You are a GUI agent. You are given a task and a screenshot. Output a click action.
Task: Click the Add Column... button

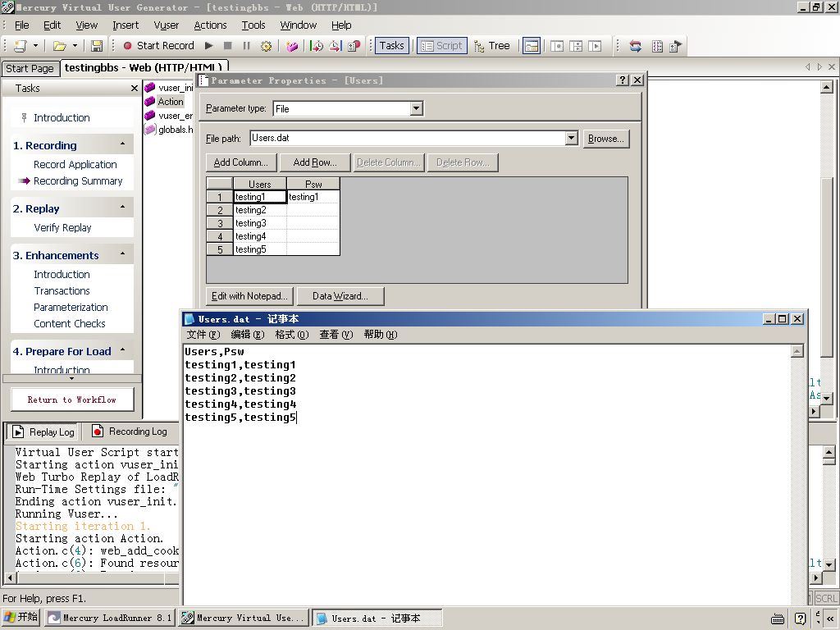(x=241, y=162)
